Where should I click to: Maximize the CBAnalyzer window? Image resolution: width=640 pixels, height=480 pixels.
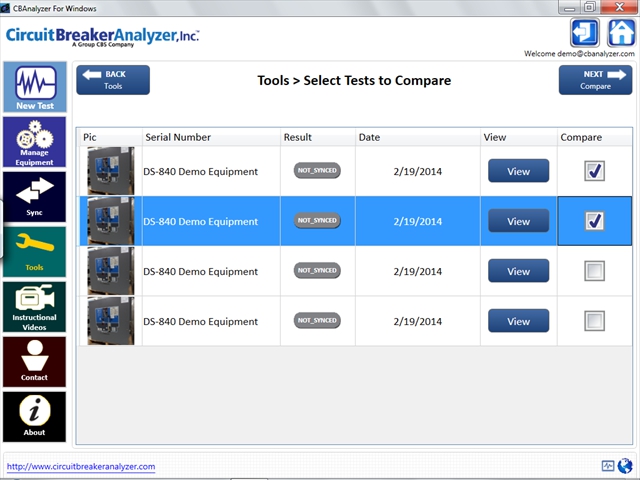(x=590, y=7)
